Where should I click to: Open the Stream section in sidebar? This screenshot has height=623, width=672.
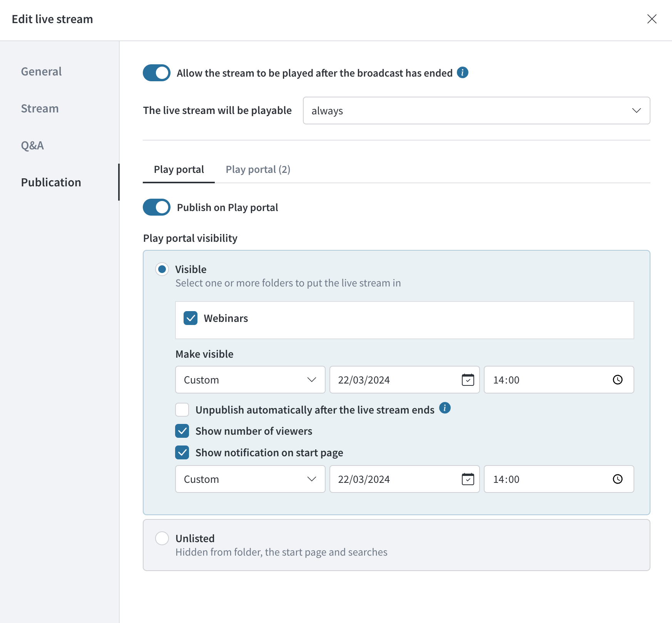pyautogui.click(x=40, y=109)
